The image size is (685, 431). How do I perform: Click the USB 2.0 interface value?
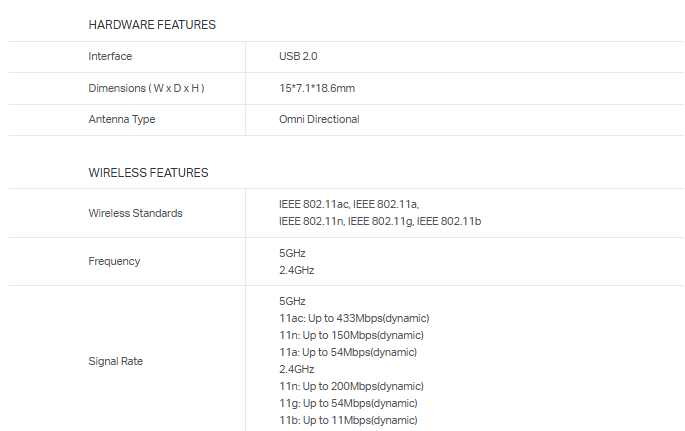[x=298, y=56]
